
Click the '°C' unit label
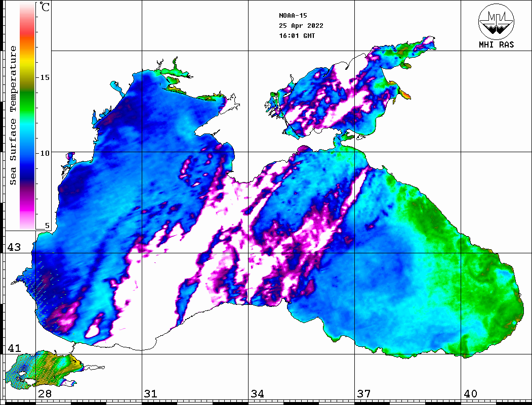(x=45, y=7)
